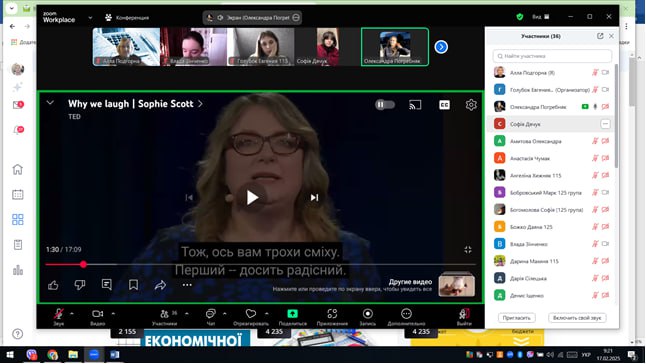Click the share arrow icon below video
This screenshot has width=646, height=364.
point(160,285)
